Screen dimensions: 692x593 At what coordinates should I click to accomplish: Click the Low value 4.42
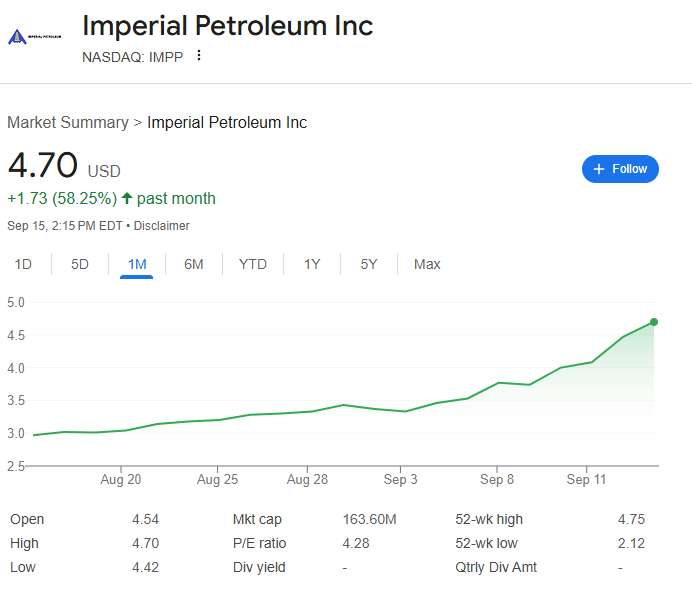pos(145,567)
